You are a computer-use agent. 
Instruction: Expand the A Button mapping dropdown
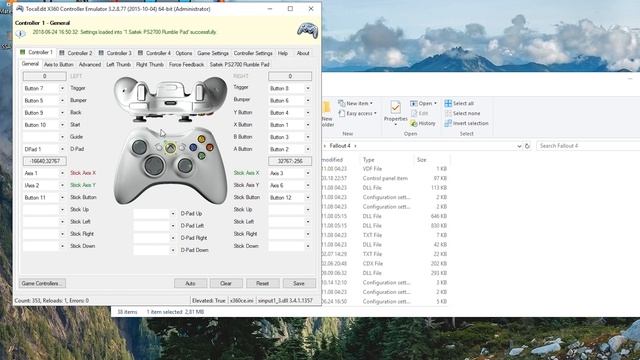pos(308,149)
